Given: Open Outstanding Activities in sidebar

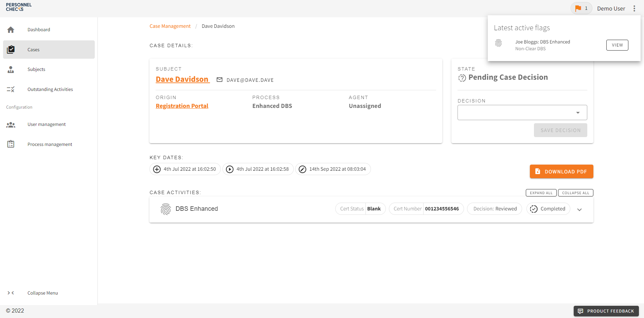Looking at the screenshot, I should [49, 89].
